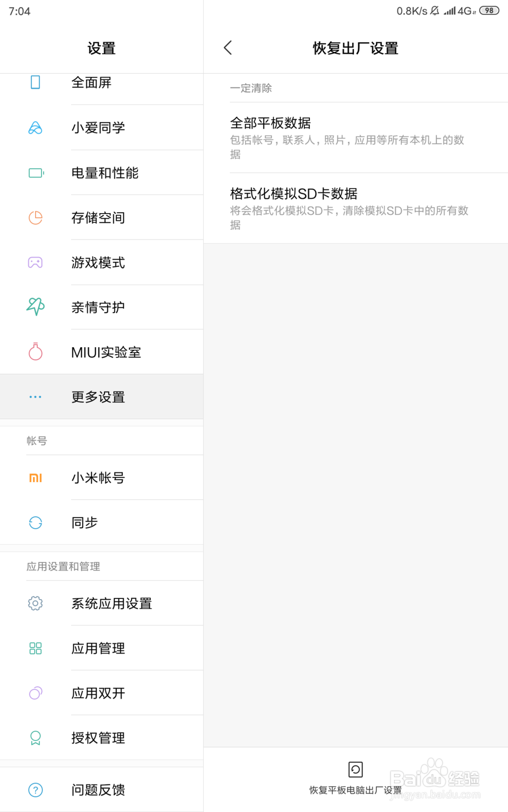Open the 亲情守护 pinwheel icon
508x812 pixels.
[36, 307]
